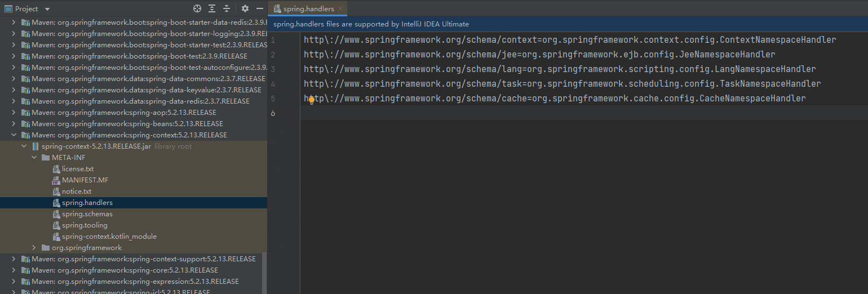The height and width of the screenshot is (294, 868).
Task: Open Project panel settings gear
Action: (245, 8)
